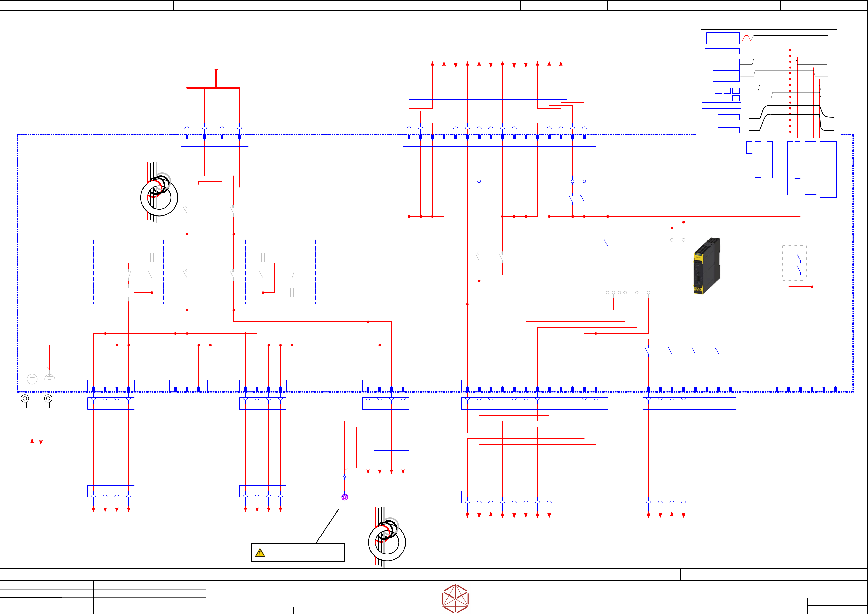Image resolution: width=868 pixels, height=614 pixels.
Task: Select the thick red busbar at top
Action: pos(213,88)
